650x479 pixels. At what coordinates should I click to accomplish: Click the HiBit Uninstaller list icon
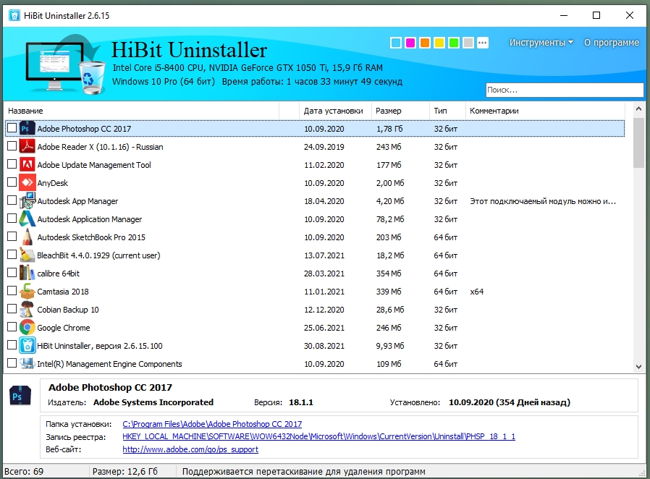pos(27,345)
